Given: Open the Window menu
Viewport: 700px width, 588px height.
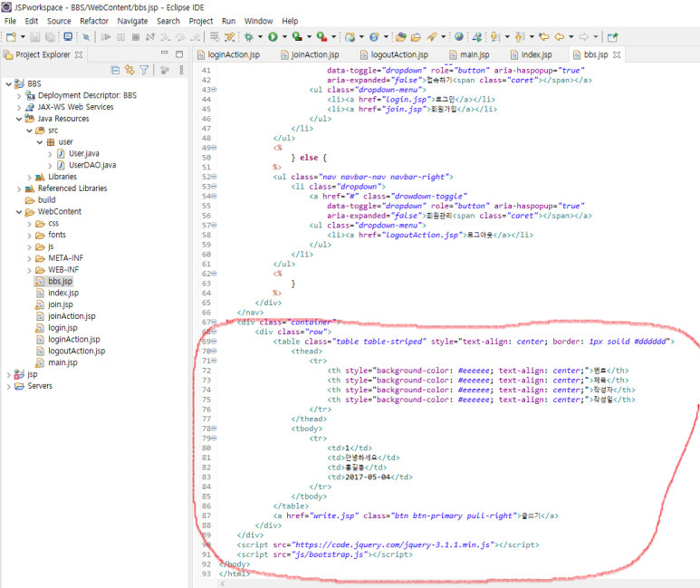Looking at the screenshot, I should click(x=258, y=21).
